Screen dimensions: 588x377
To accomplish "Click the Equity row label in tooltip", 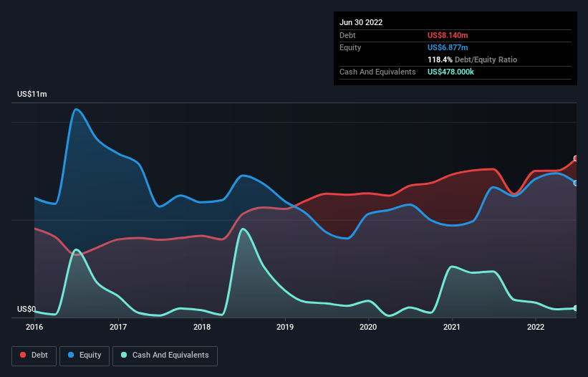I will 350,47.
